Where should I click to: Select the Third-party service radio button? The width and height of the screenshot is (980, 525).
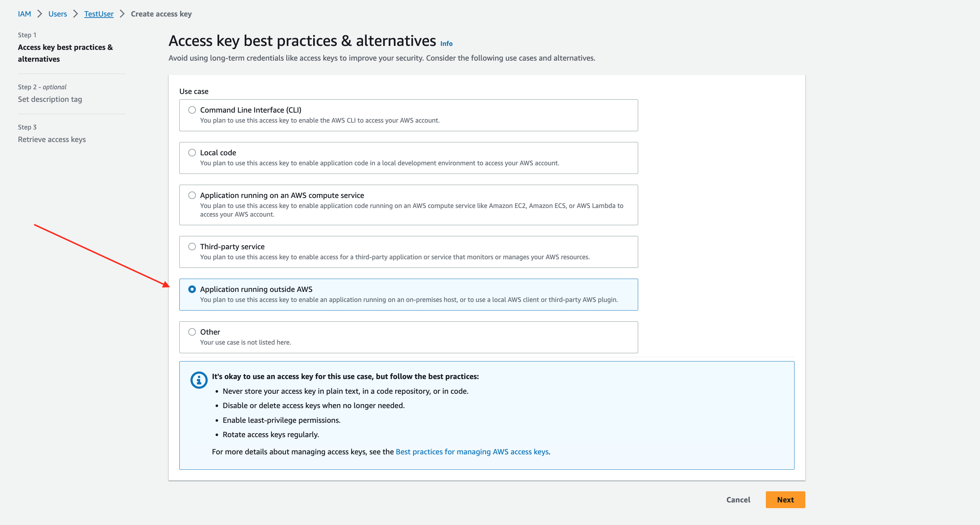click(192, 246)
